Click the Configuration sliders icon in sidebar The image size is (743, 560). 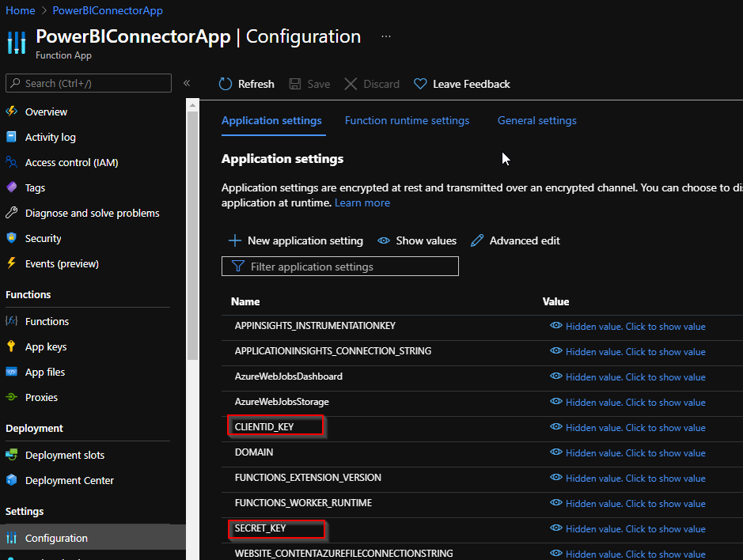11,538
